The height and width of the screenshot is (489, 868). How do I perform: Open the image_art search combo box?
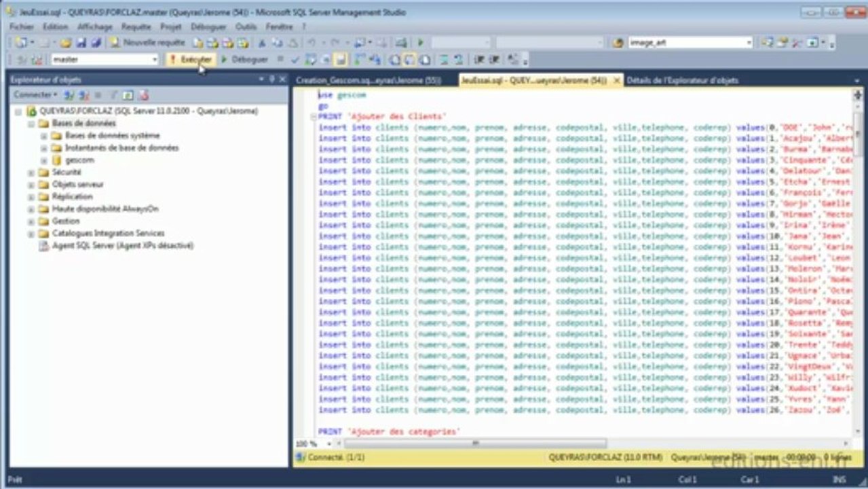click(690, 42)
